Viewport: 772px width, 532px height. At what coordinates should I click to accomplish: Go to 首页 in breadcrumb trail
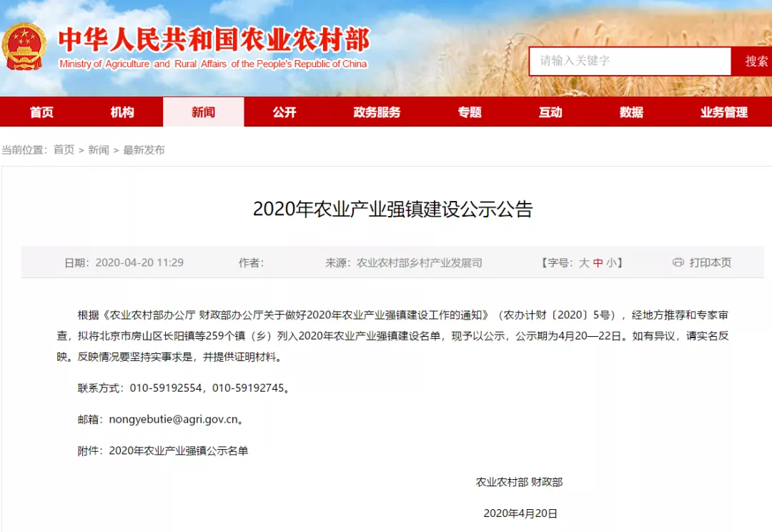tap(64, 149)
